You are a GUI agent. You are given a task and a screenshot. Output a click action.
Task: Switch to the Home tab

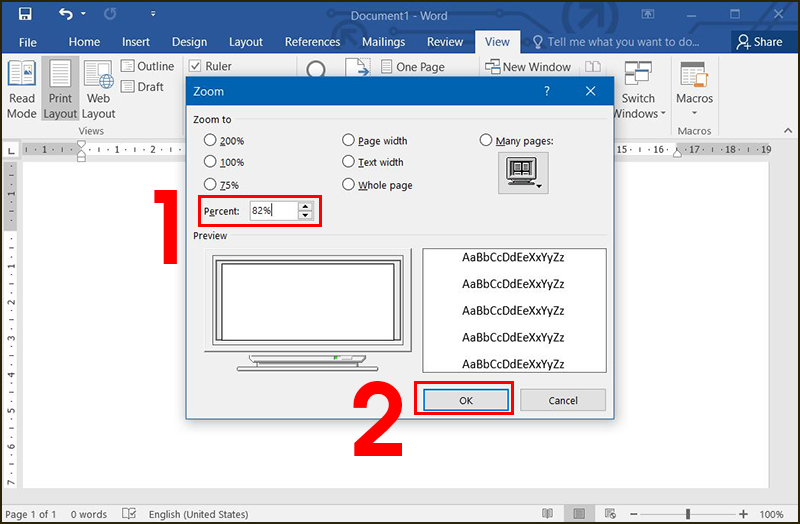[x=84, y=42]
